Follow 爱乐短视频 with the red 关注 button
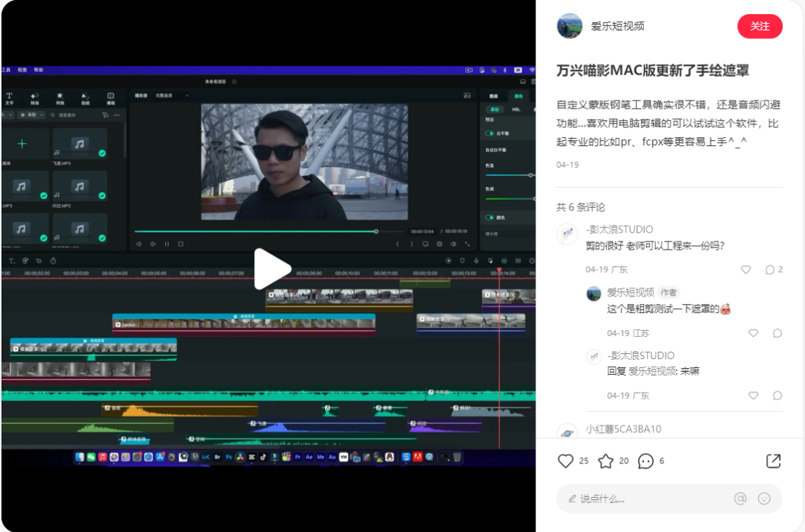This screenshot has height=532, width=805. (760, 26)
